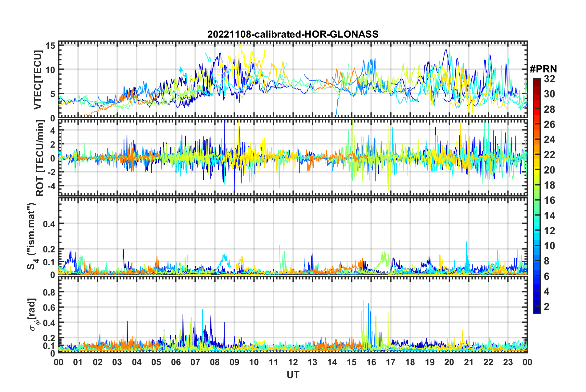This screenshot has height=392, width=586.
Task: Click x-axis tick label 23
Action: coord(508,362)
